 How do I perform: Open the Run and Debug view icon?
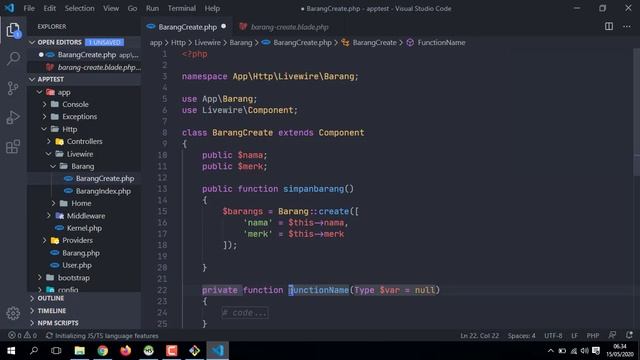click(13, 117)
